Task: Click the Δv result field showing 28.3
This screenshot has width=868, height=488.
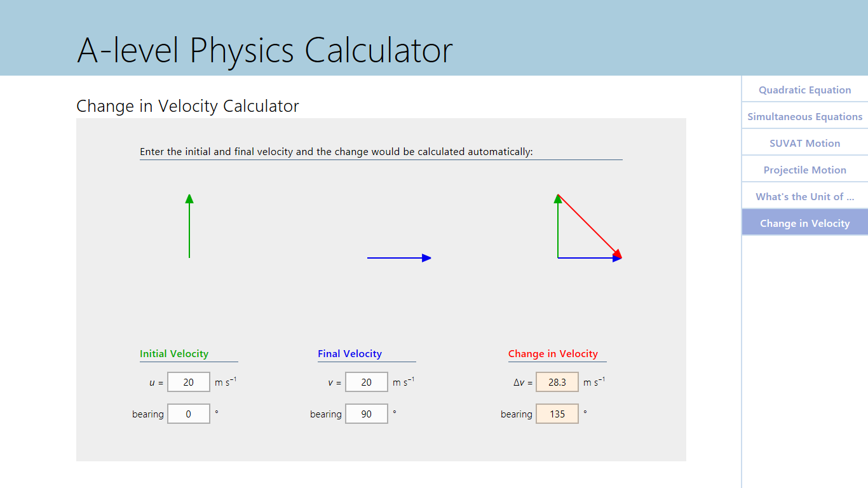Action: coord(557,382)
